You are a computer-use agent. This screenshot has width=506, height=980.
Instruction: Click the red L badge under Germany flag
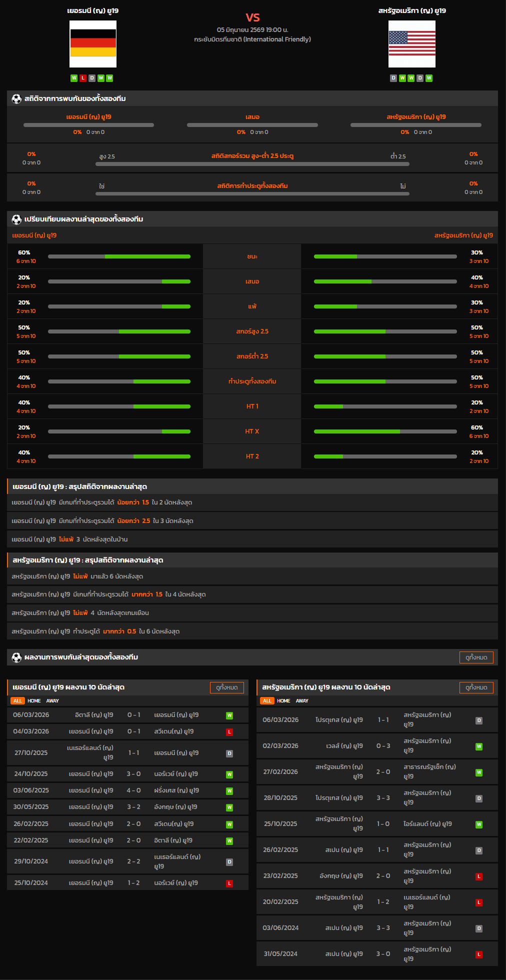click(83, 78)
